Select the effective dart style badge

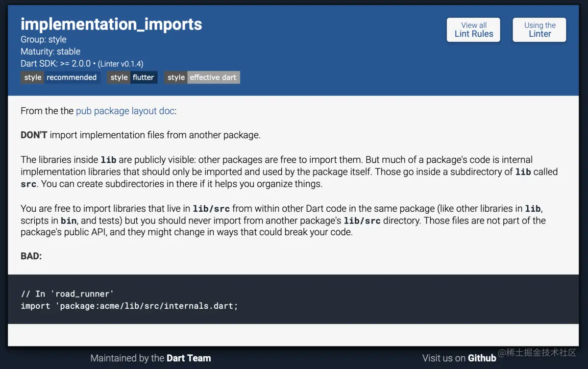202,77
